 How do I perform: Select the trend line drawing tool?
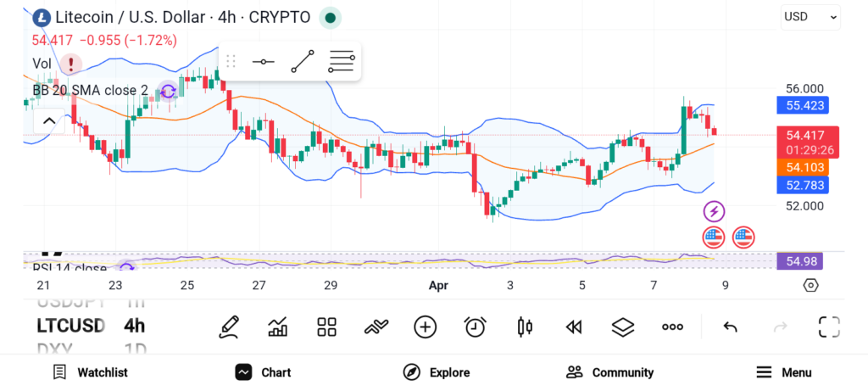click(x=303, y=62)
